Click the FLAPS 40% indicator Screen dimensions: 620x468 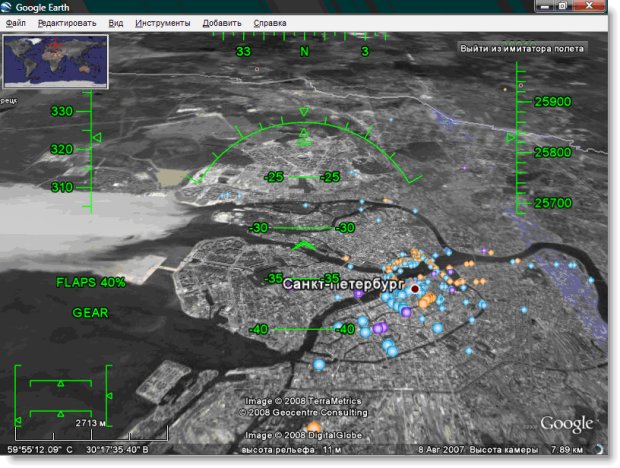(91, 282)
